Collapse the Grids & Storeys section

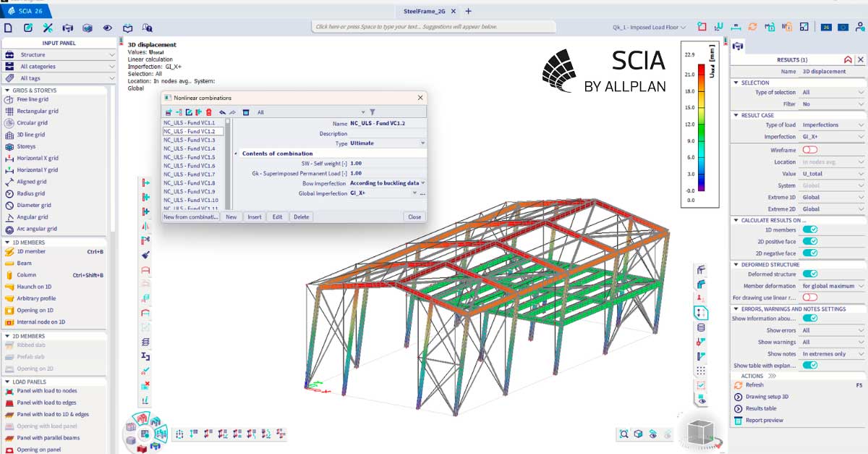(x=7, y=90)
